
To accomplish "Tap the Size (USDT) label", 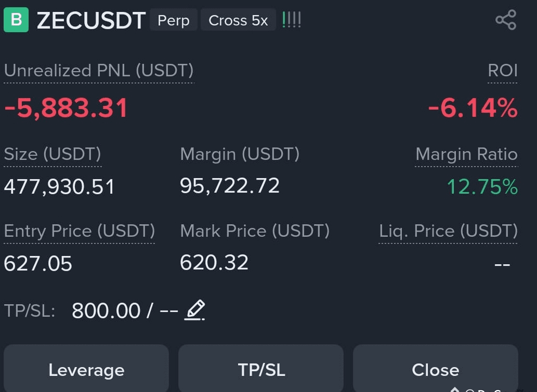I will [53, 154].
